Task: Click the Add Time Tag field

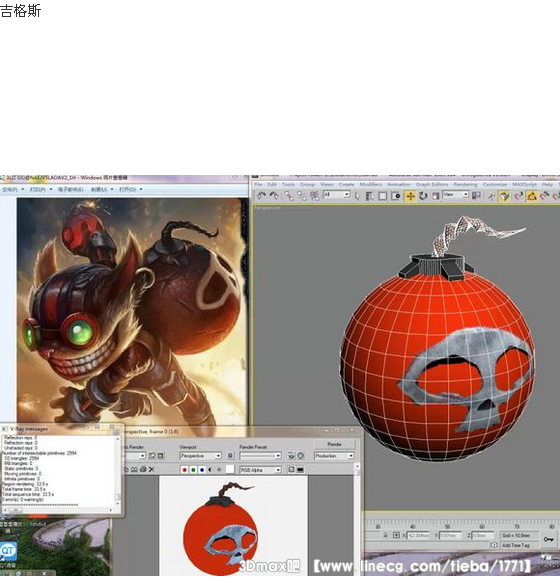Action: pyautogui.click(x=520, y=545)
